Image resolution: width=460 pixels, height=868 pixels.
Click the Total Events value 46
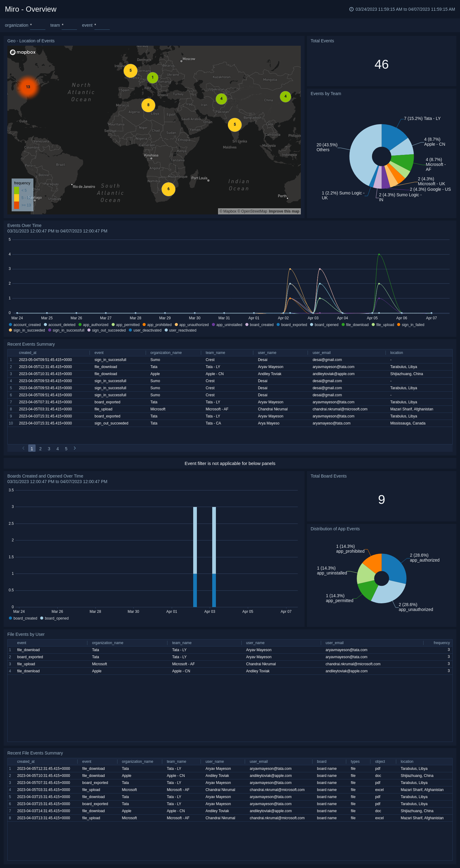[381, 64]
